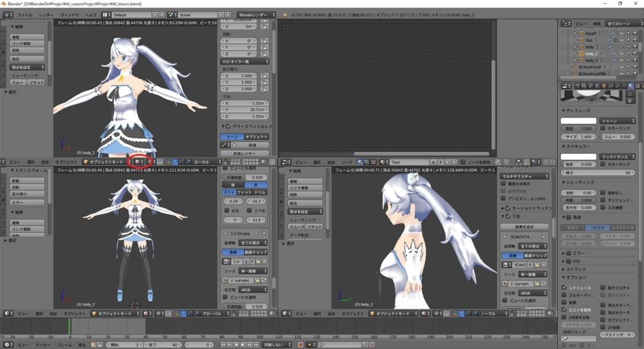Click the スムーズ shading button in top-left tool shelf
The width and height of the screenshot is (644, 349).
pyautogui.click(x=18, y=82)
